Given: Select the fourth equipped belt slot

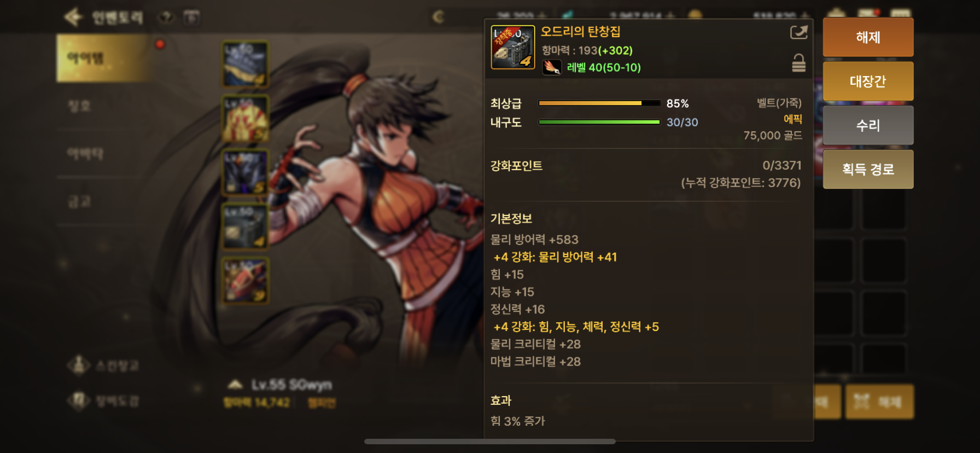Looking at the screenshot, I should click(246, 226).
